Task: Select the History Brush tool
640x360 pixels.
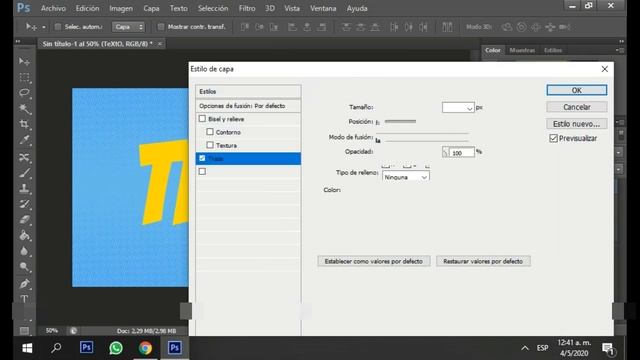Action: (x=24, y=204)
